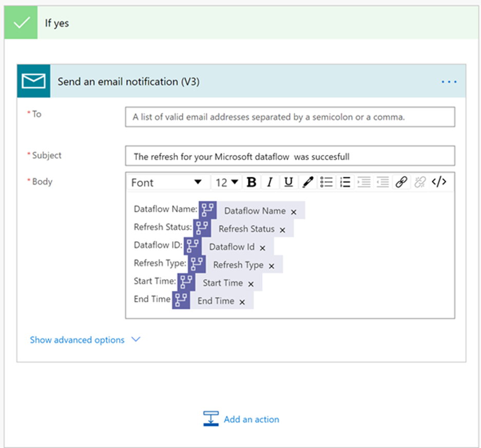Toggle underline formatting
Image resolution: width=481 pixels, height=448 pixels.
[x=288, y=182]
